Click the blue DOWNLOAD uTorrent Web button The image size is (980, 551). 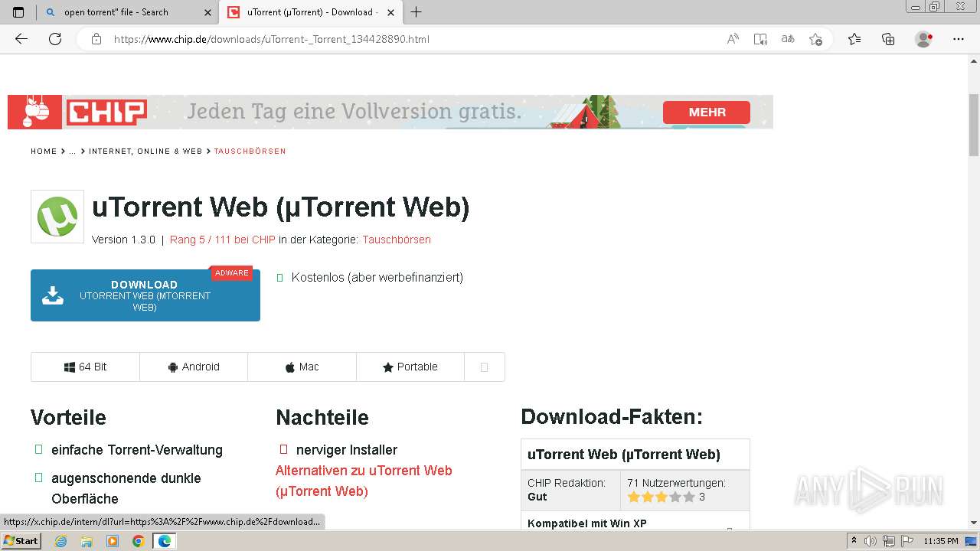[145, 295]
